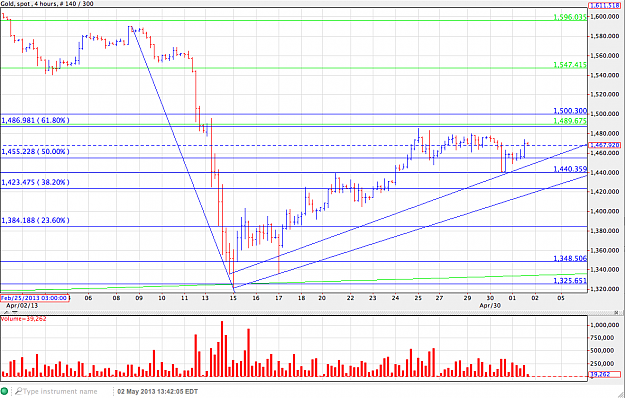Screen dimensions: 625x398
Task: Click the 02 May 2013 13:42:05 EDT clock
Action: tap(157, 391)
